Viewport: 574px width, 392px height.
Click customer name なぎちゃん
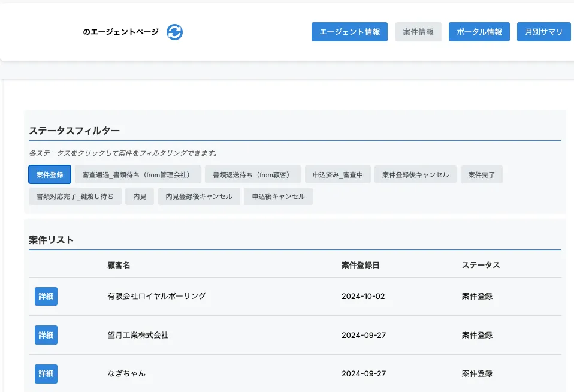pyautogui.click(x=126, y=373)
